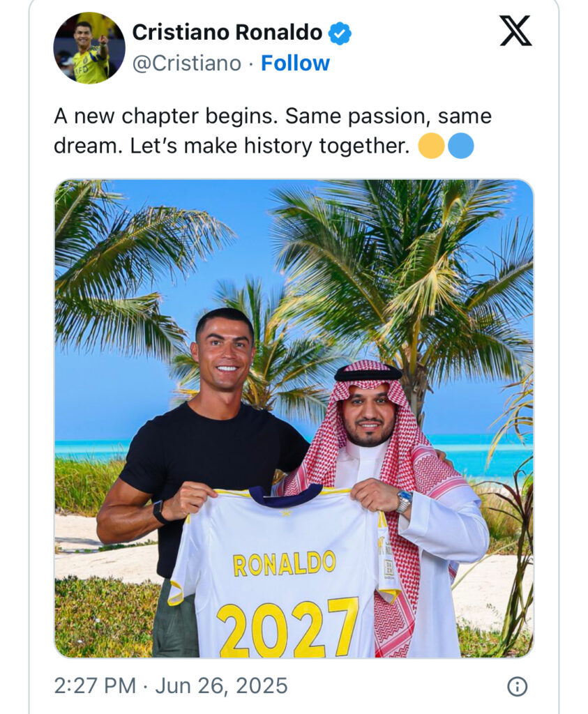The height and width of the screenshot is (714, 588).
Task: Click the RONALDO name on the jersey
Action: click(284, 563)
